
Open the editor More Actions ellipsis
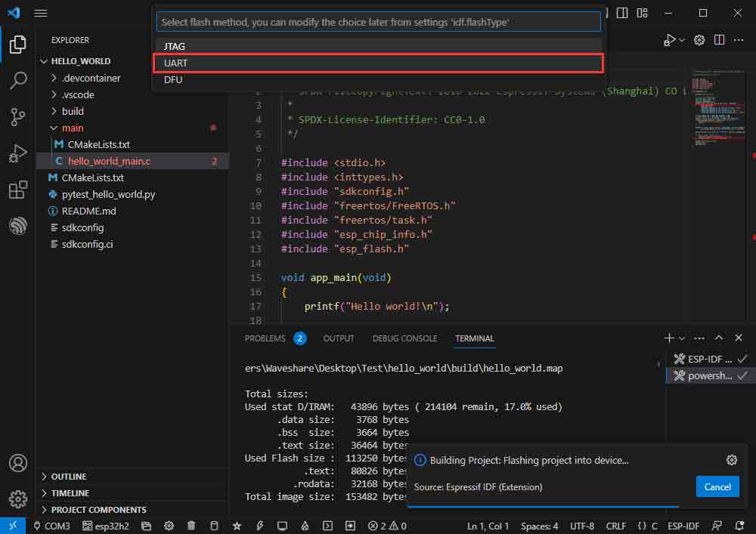[738, 40]
